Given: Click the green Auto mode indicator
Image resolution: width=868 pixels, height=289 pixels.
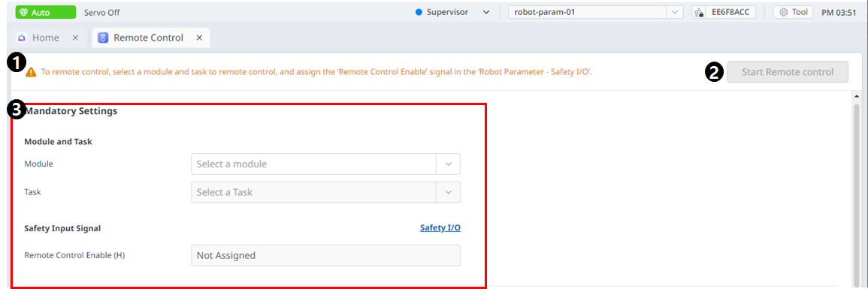Looking at the screenshot, I should click(45, 11).
